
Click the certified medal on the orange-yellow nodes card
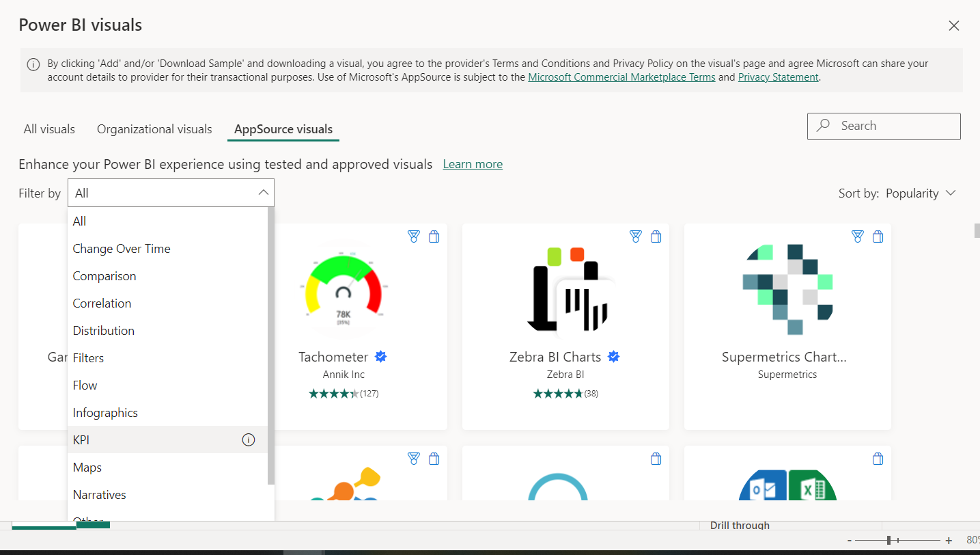click(x=413, y=459)
